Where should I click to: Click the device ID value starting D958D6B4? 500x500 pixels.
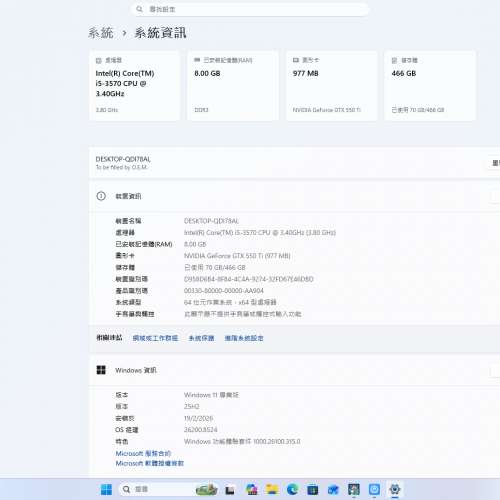coord(249,279)
